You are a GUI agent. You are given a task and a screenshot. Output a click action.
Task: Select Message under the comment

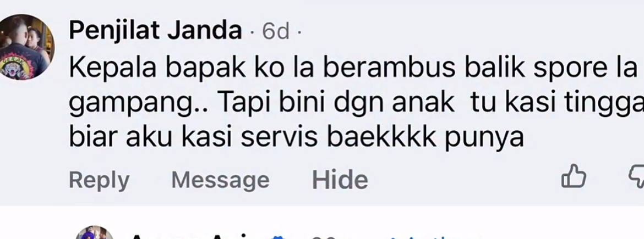[221, 180]
